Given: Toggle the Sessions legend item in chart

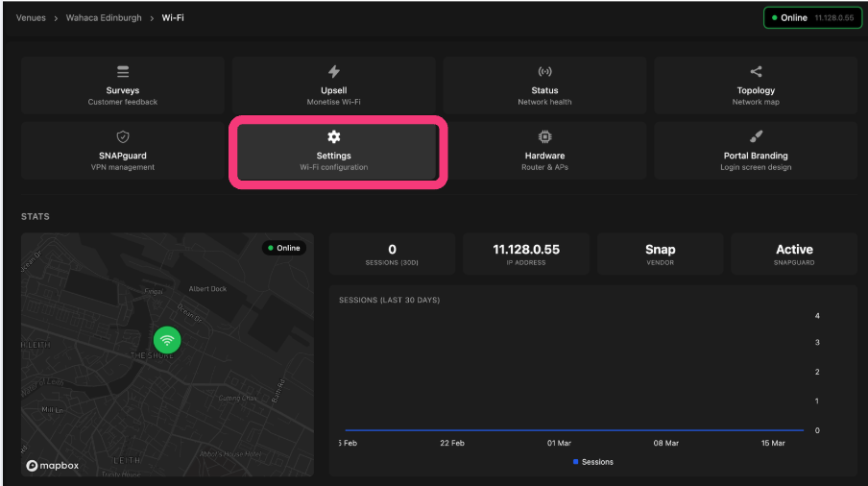Looking at the screenshot, I should (x=592, y=462).
